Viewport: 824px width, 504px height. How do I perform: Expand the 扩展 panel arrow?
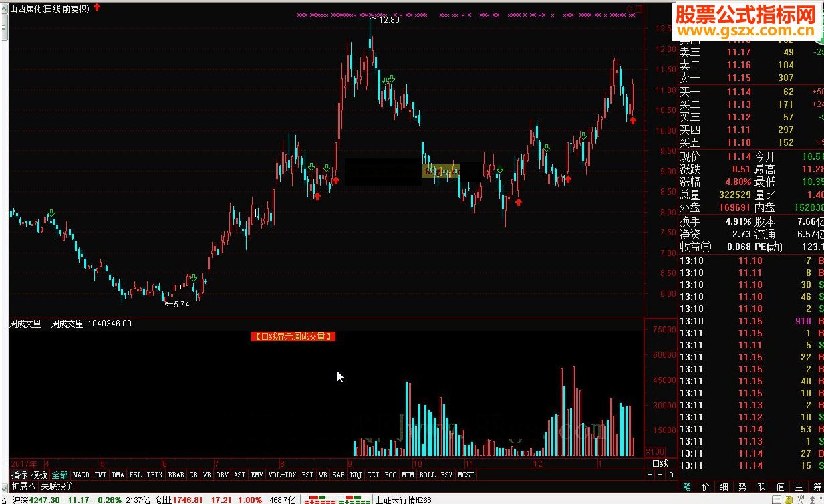pos(23,486)
